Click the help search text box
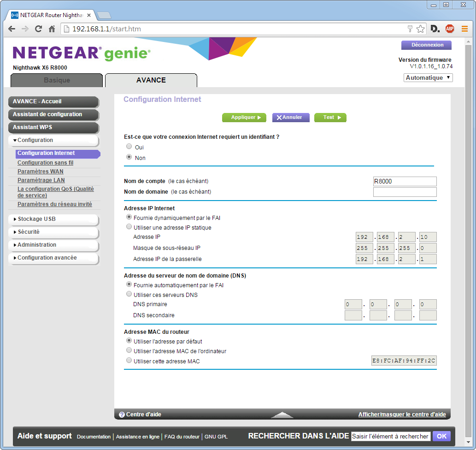This screenshot has height=450, width=476. (x=390, y=436)
